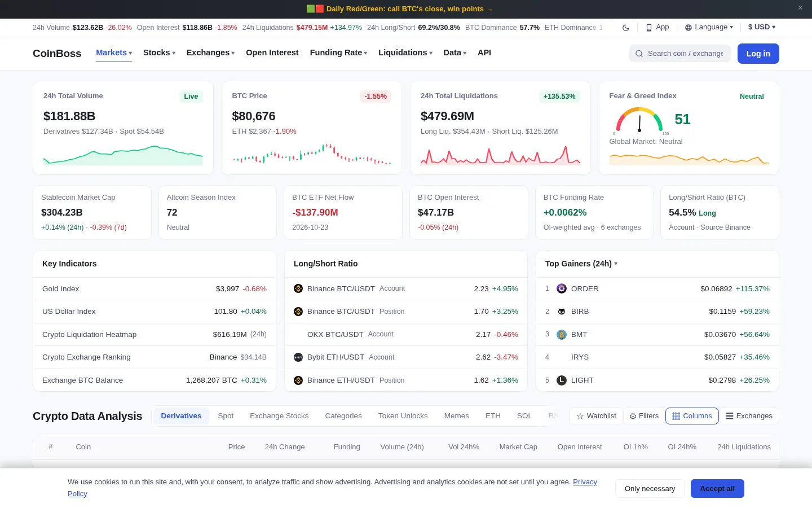Open the US Dollar Index row

pyautogui.click(x=155, y=312)
